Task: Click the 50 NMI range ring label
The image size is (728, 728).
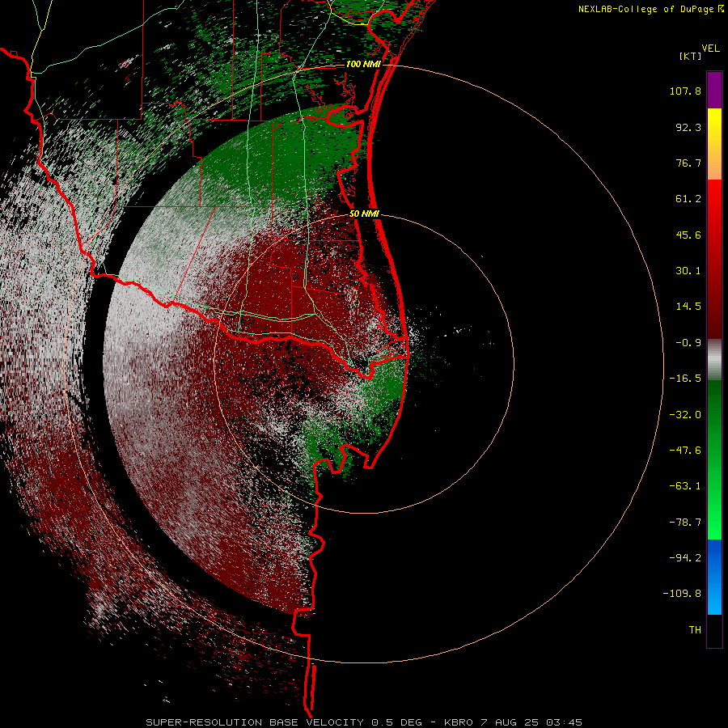Action: (365, 214)
